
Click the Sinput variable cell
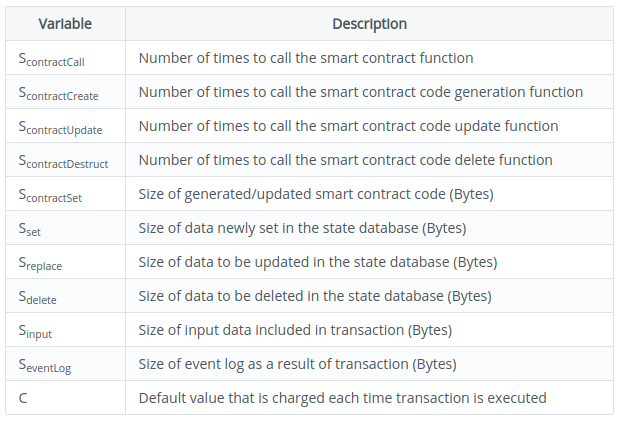[35, 331]
